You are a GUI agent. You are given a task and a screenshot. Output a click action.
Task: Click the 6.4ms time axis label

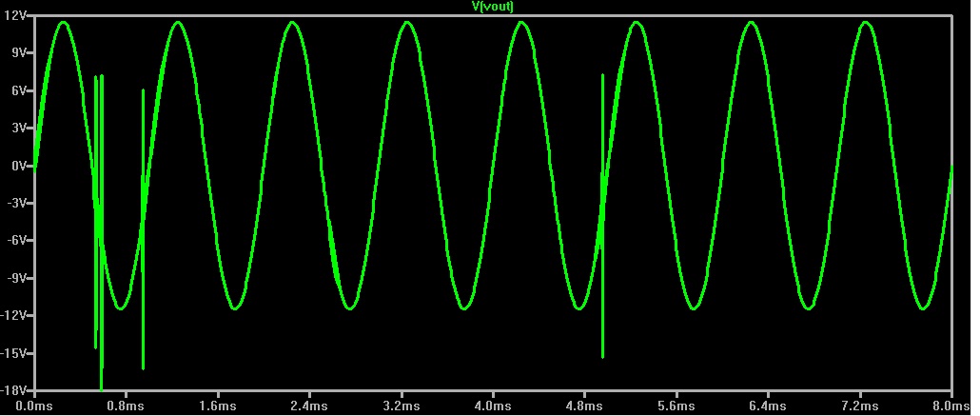pos(769,406)
